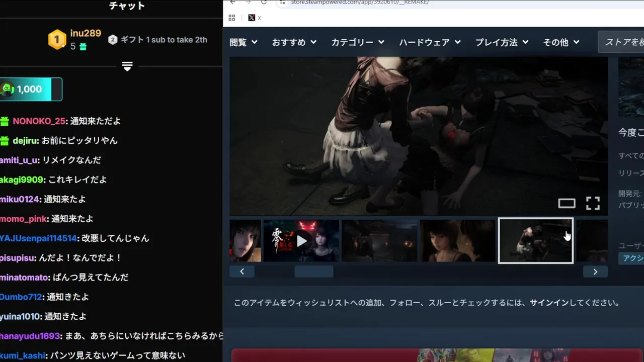Click the browser reload icon
This screenshot has width=644, height=362.
click(264, 2)
